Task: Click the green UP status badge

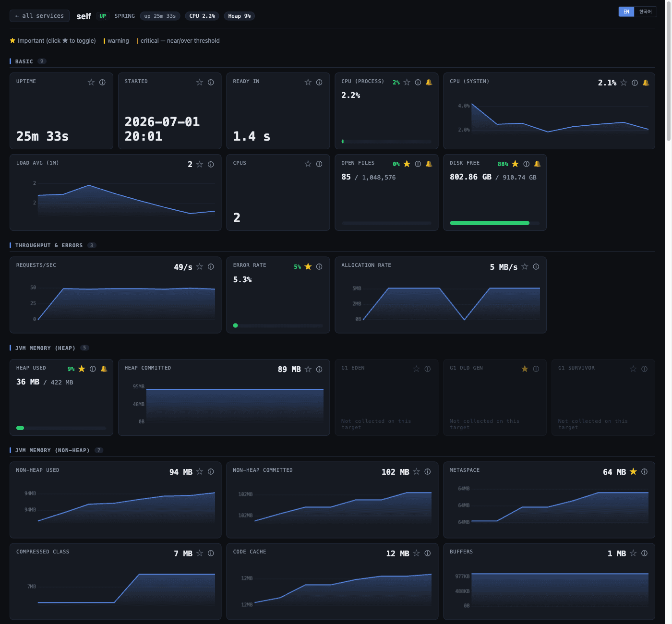Action: (103, 16)
